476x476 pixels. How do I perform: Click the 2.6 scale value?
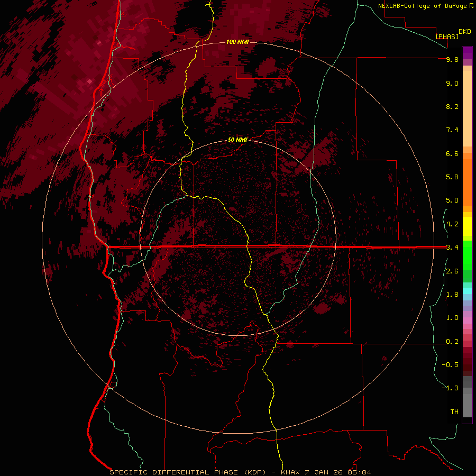pos(452,271)
